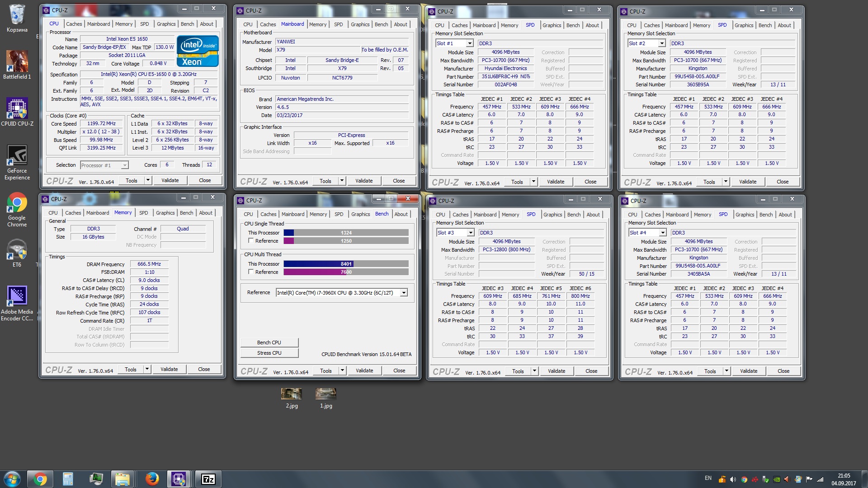The width and height of the screenshot is (868, 488).
Task: Enable the CPU Single Thread Reference checkbox
Action: pyautogui.click(x=251, y=241)
